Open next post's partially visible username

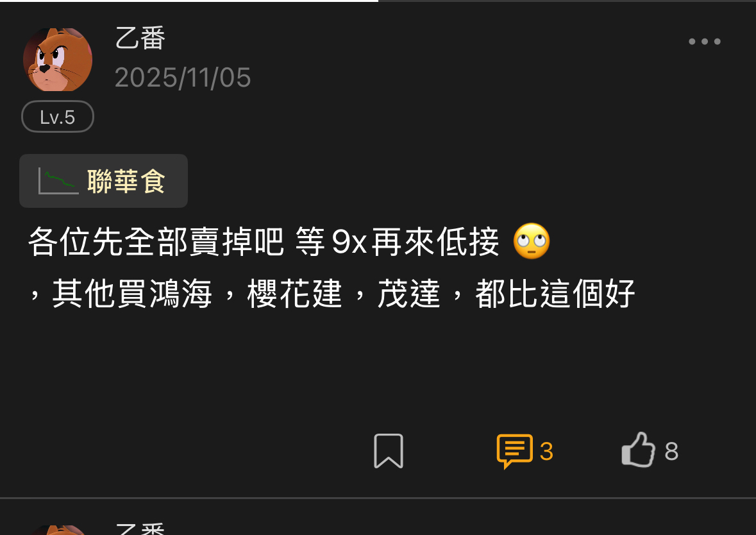pos(140,529)
